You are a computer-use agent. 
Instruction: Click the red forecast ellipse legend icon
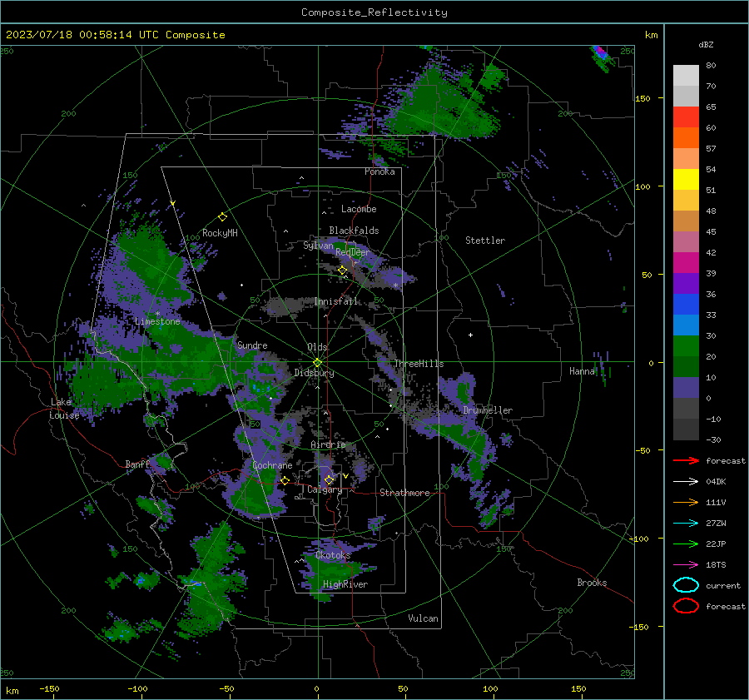point(686,606)
